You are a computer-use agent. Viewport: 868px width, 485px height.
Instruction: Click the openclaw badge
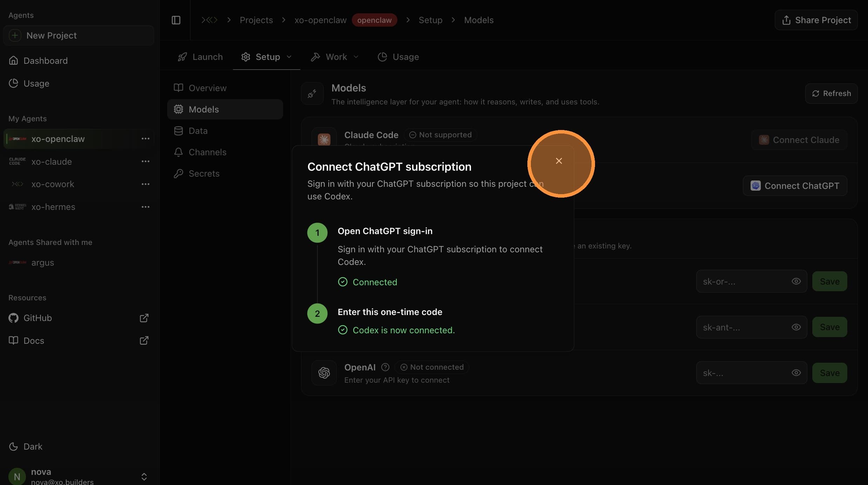[x=374, y=20]
